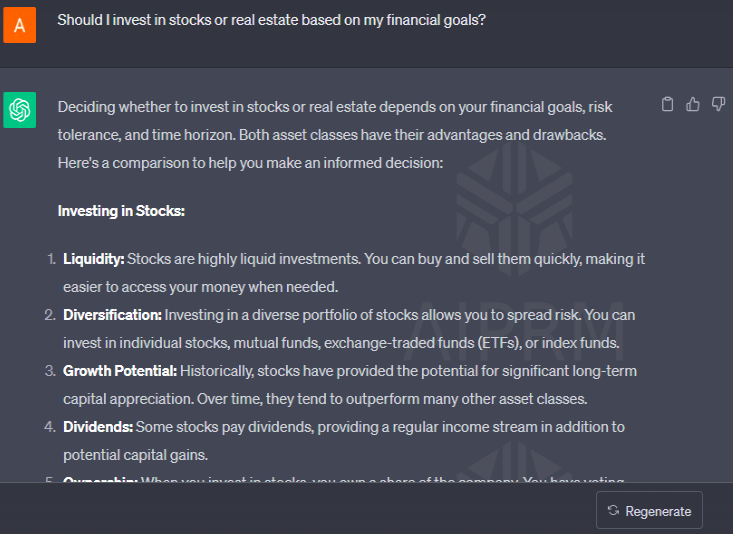
Task: Click the green ChatGPT logo avatar
Action: 20,110
